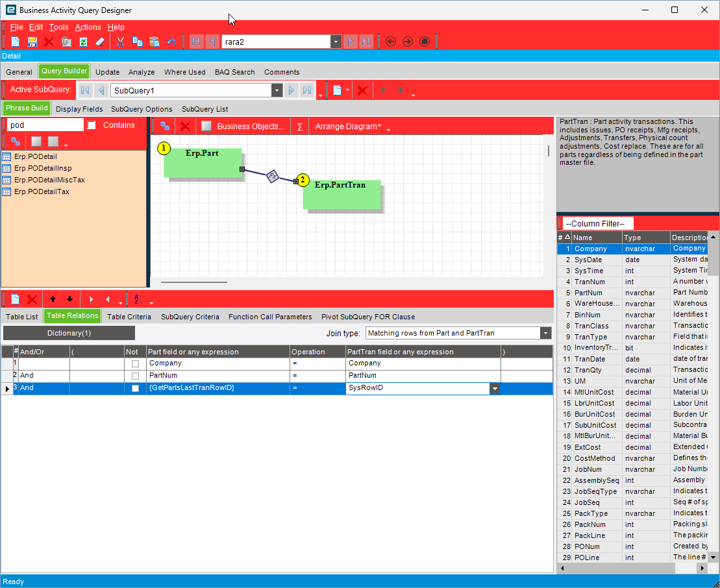The height and width of the screenshot is (588, 720).
Task: Remove selected table from diagram (red X)
Action: pos(185,126)
